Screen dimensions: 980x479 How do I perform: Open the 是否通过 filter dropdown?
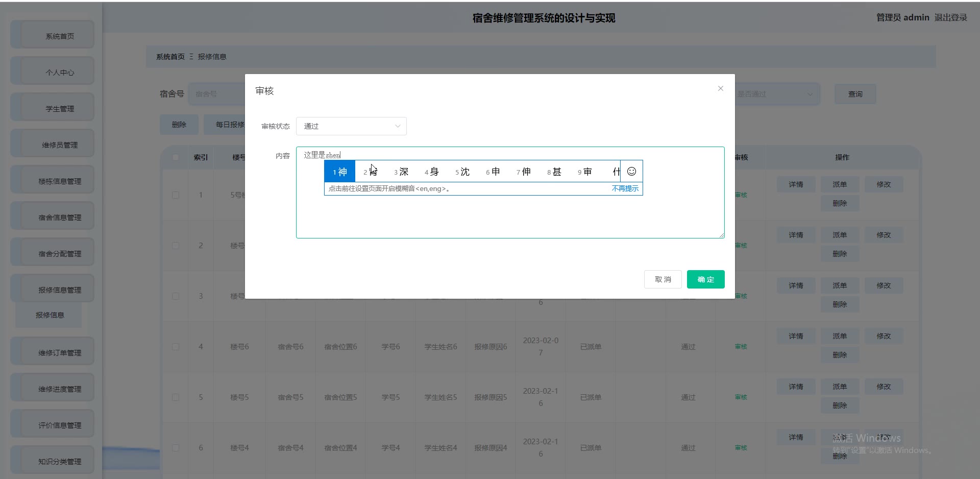[776, 94]
